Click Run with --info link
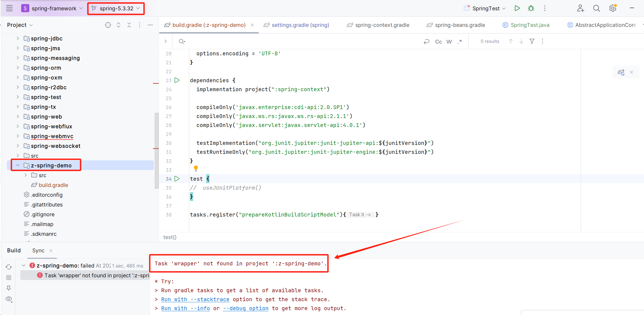 click(x=185, y=308)
